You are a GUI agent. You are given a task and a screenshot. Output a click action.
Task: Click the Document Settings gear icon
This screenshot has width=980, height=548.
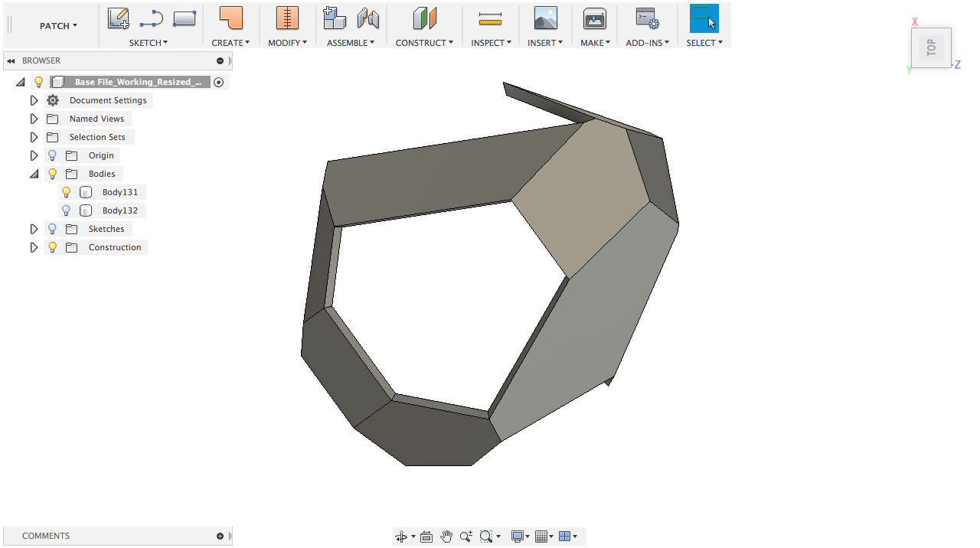(x=53, y=100)
